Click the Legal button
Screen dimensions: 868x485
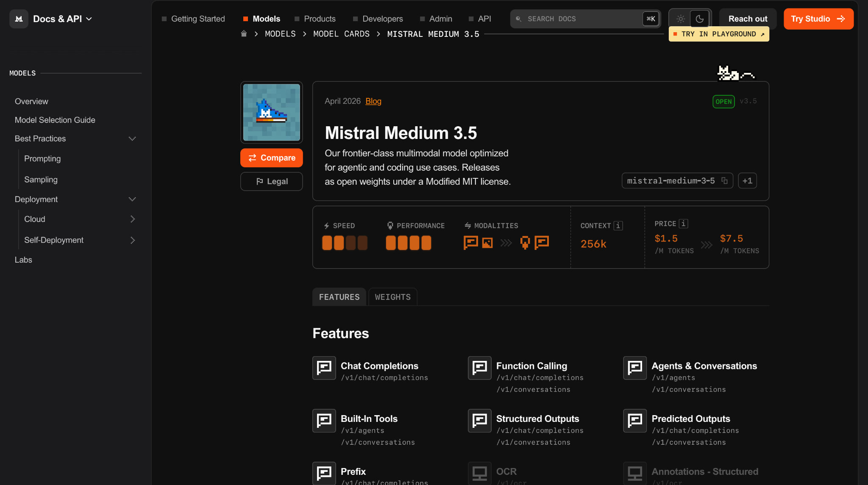[272, 182]
